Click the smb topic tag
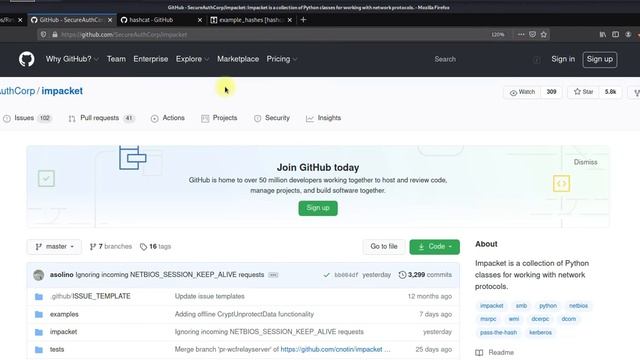Screen dimensions: 640x360 click(521, 306)
